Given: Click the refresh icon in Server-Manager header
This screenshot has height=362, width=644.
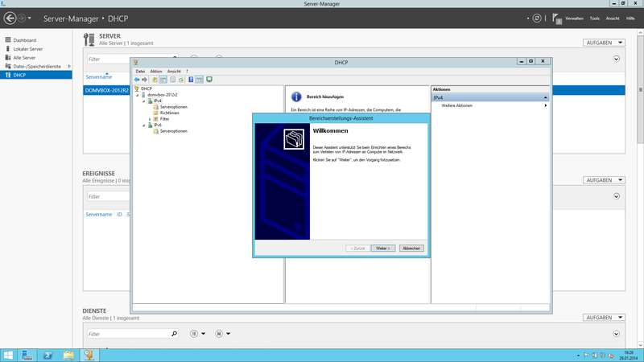Looking at the screenshot, I should pos(537,17).
